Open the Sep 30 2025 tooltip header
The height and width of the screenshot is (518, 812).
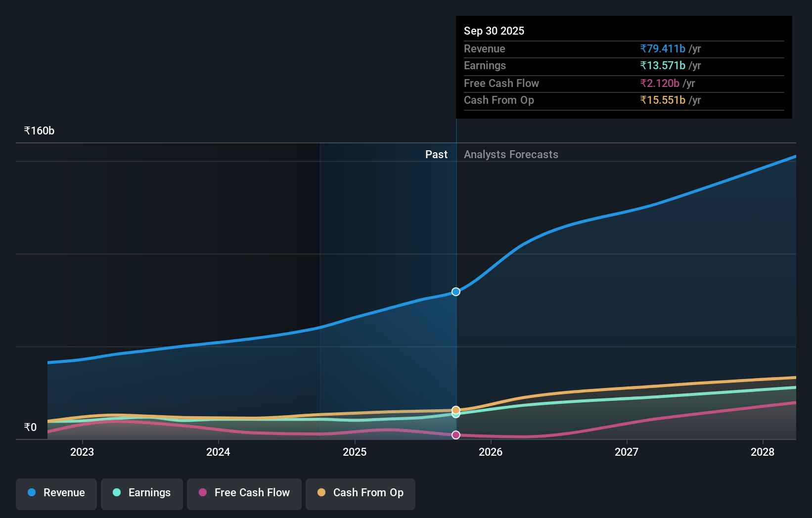pos(494,31)
